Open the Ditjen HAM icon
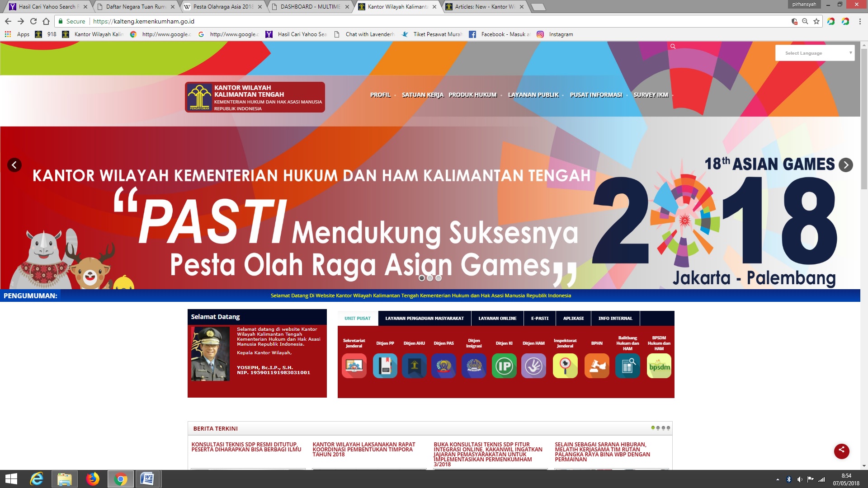868x488 pixels. pyautogui.click(x=533, y=366)
